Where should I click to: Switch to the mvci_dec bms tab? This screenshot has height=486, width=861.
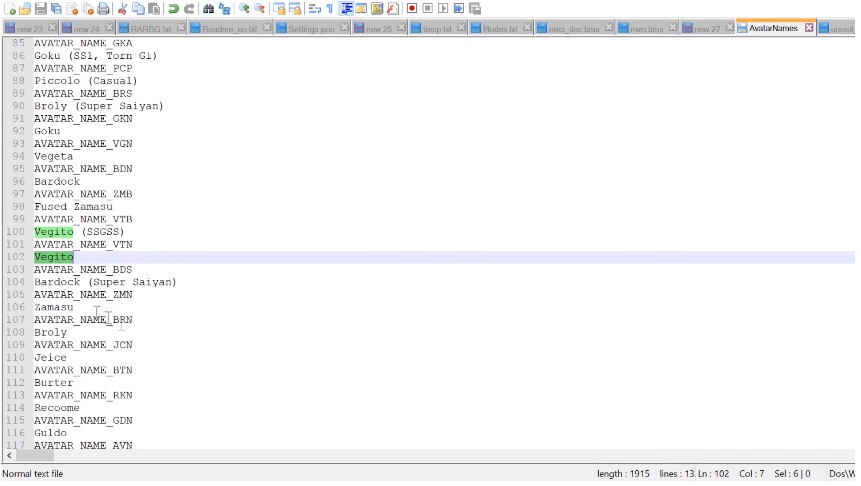573,29
